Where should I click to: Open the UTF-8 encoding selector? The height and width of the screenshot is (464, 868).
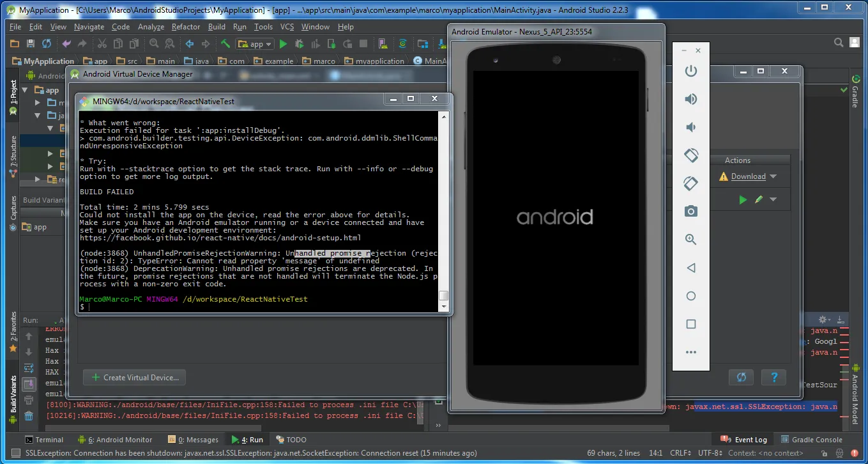pos(710,453)
